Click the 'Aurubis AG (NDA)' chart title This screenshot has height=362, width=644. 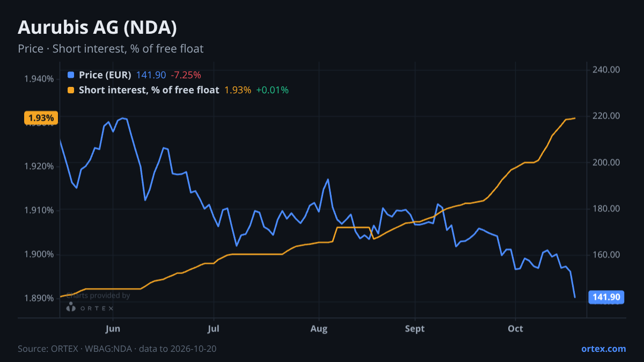pos(98,27)
